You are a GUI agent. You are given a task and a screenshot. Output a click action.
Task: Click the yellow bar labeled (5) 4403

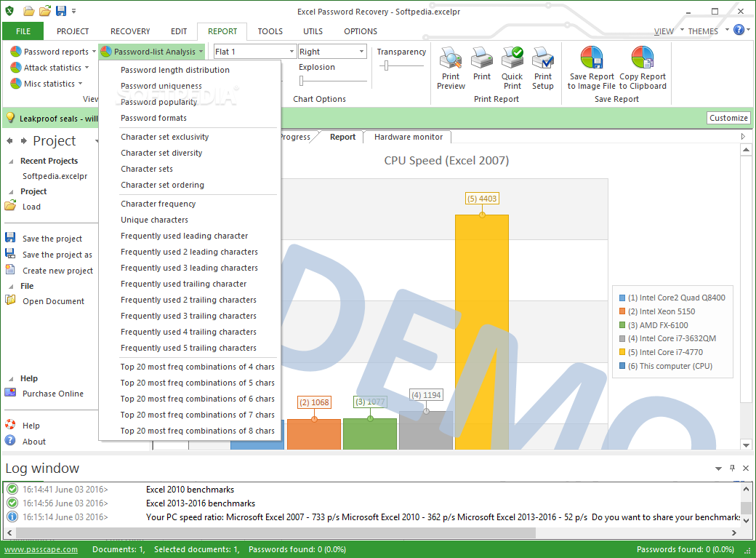tap(482, 332)
